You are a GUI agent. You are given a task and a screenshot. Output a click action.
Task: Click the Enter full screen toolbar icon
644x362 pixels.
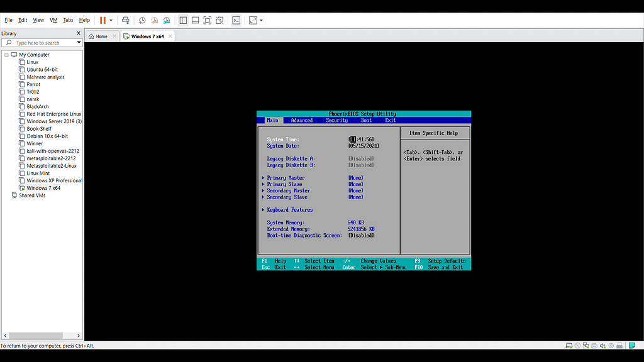pos(208,20)
